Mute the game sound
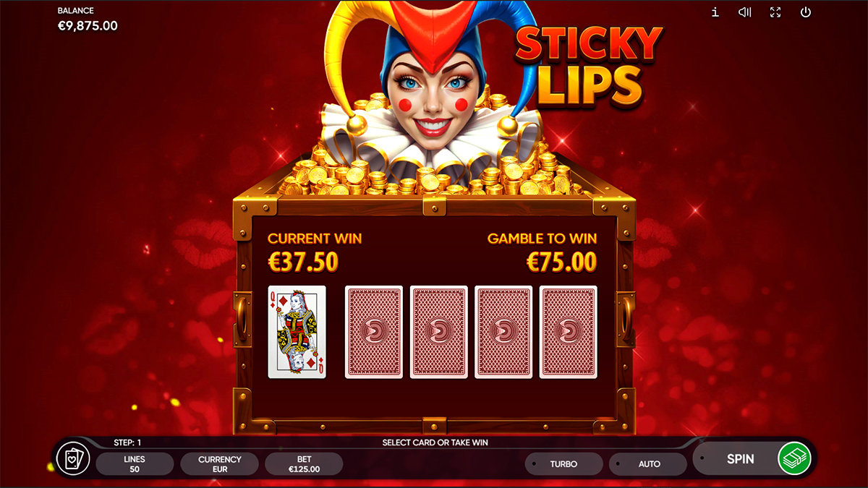The height and width of the screenshot is (488, 868). [745, 12]
